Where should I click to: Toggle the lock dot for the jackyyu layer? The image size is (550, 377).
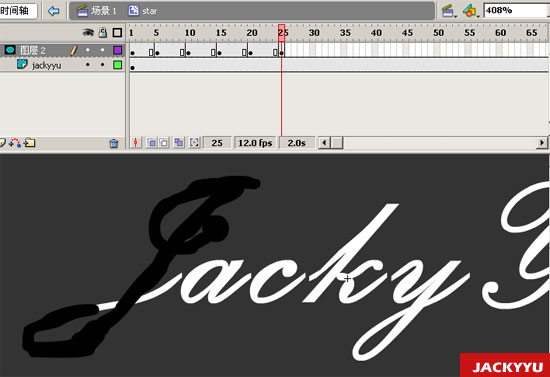click(102, 65)
